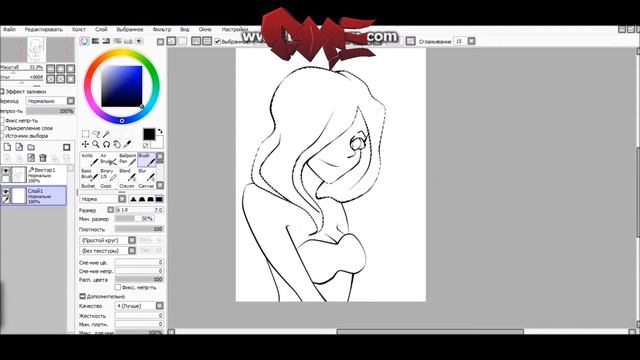Hide the Слой1 layer eye icon

[6, 191]
